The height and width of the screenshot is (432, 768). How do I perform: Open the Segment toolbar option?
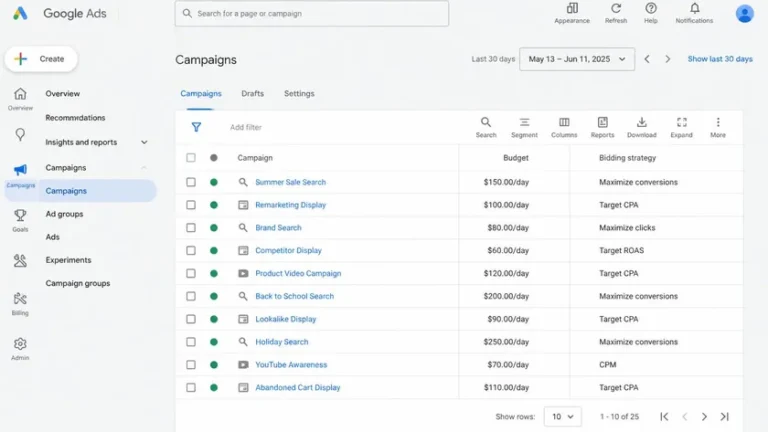[524, 127]
